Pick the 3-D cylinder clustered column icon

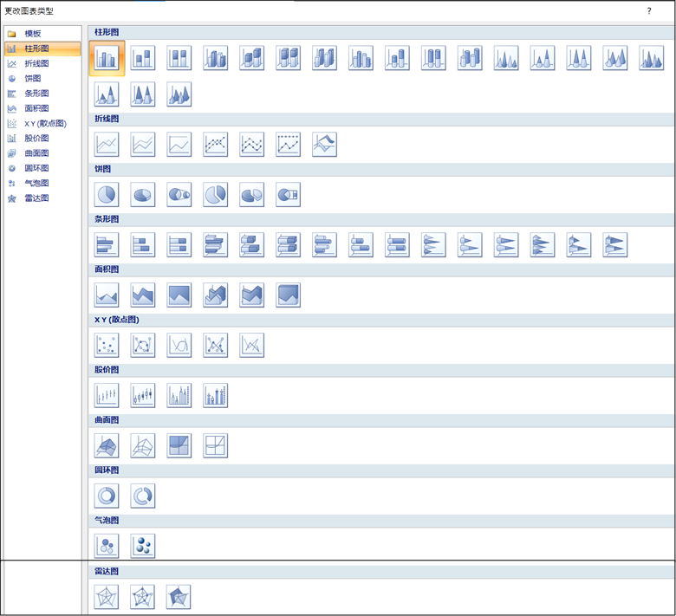click(361, 58)
